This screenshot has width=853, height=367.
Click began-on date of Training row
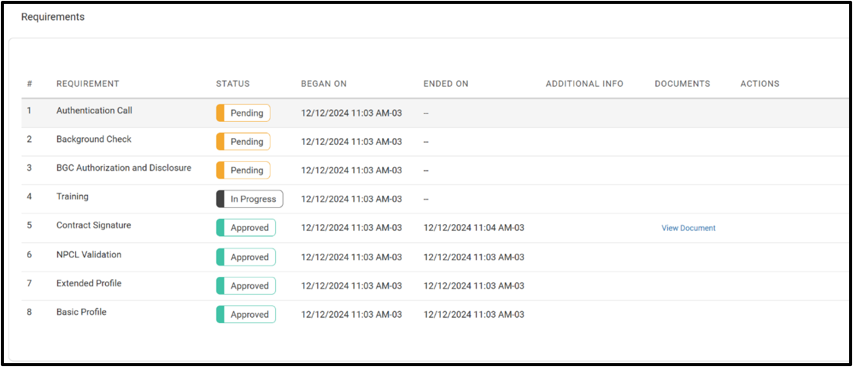(351, 199)
